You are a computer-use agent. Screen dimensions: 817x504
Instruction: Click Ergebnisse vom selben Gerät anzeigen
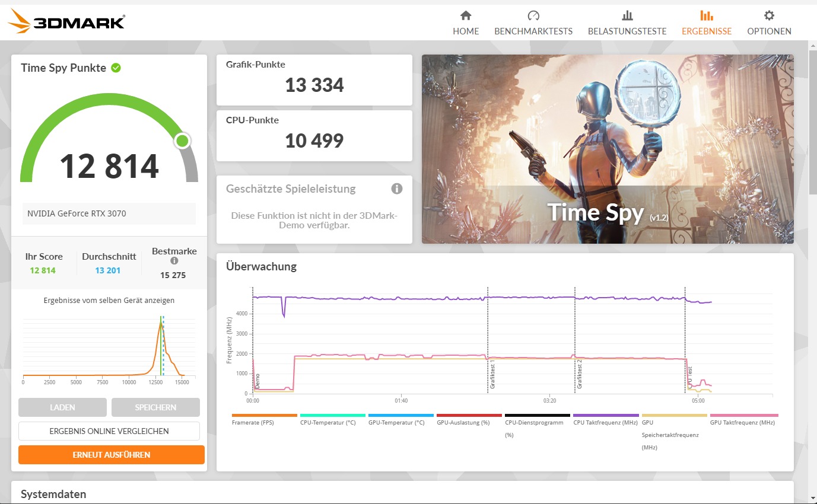[x=109, y=301]
